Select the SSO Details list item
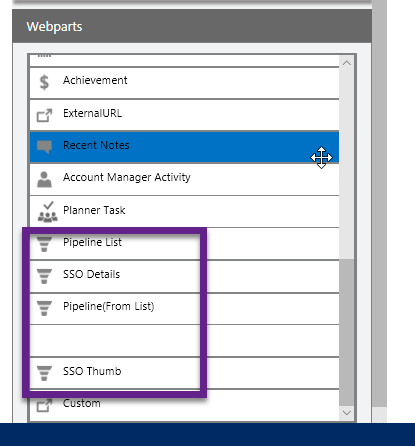Screen dimensions: 415x446 [x=184, y=276]
